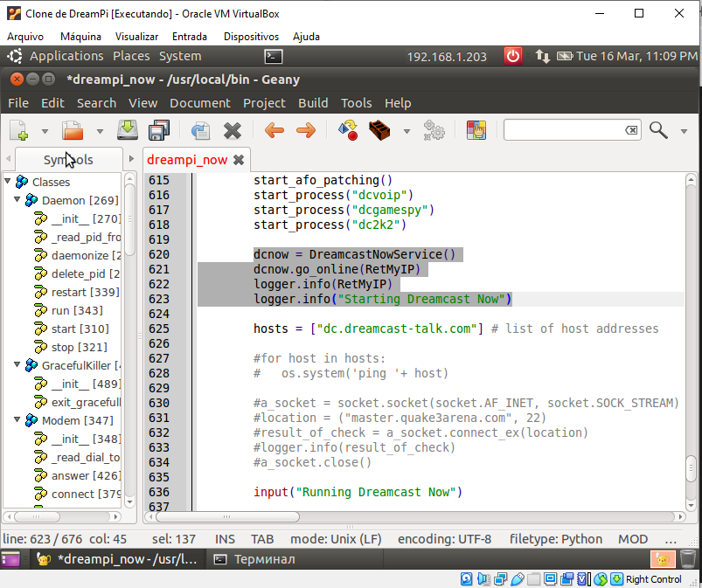Viewport: 702px width, 588px height.
Task: Open the new file template dropdown arrow
Action: click(x=45, y=131)
